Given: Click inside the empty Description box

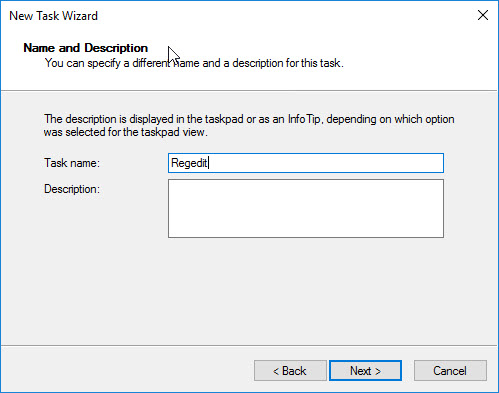Looking at the screenshot, I should 306,208.
